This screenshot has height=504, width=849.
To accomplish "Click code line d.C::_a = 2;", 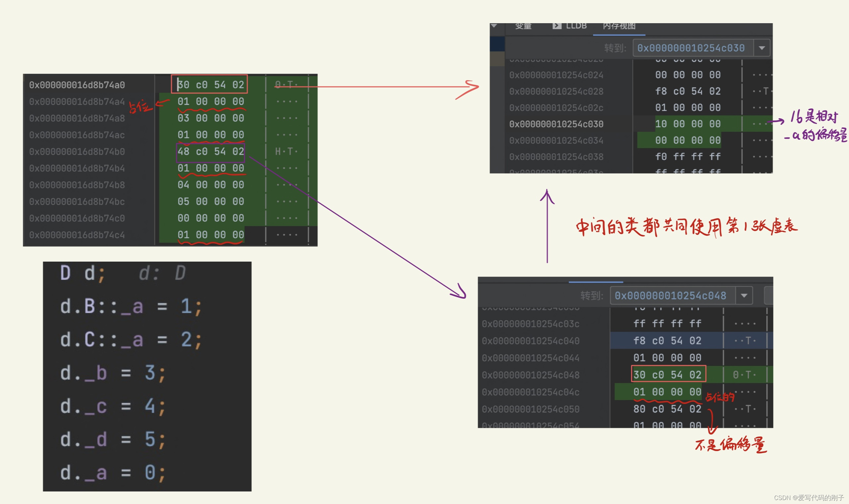I will [131, 340].
